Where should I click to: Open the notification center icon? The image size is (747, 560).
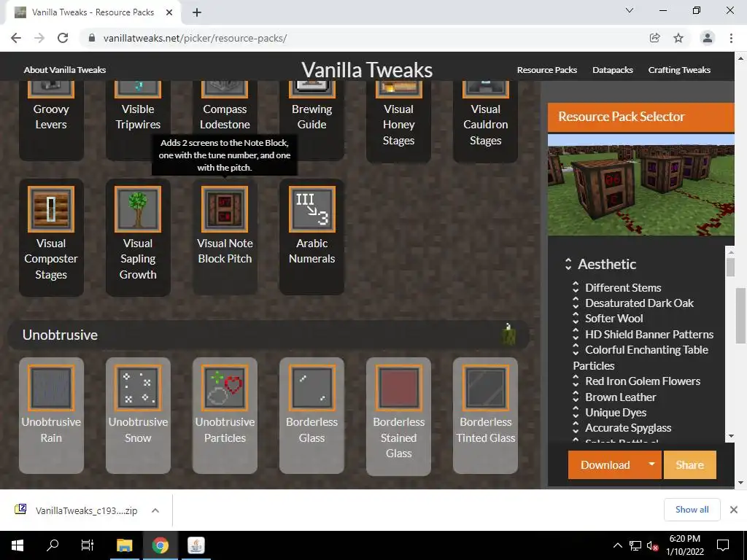click(x=723, y=545)
